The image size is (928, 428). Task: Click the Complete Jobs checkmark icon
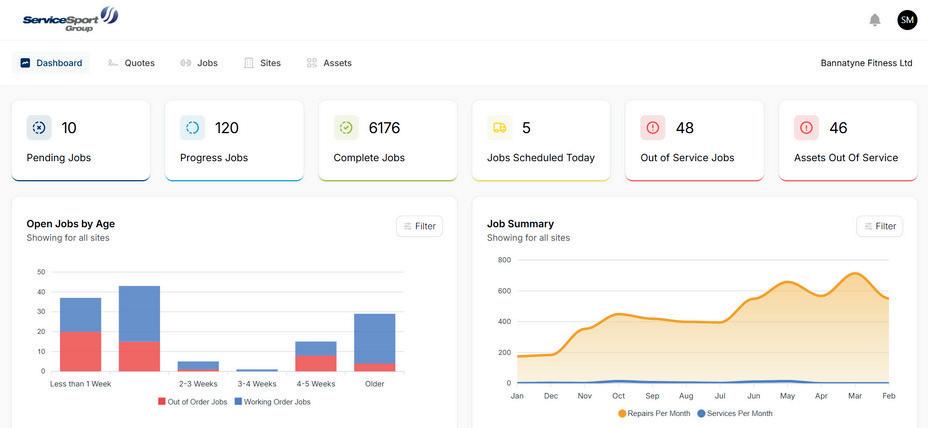pos(346,128)
